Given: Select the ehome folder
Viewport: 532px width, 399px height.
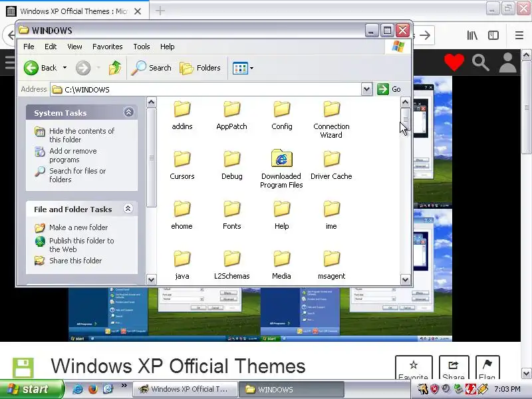Looking at the screenshot, I should 182,215.
